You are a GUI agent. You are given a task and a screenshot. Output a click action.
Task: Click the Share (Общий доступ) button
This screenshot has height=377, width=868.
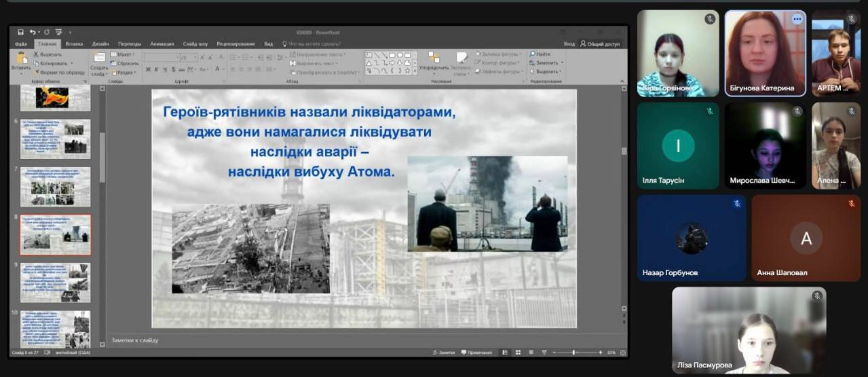click(x=600, y=43)
